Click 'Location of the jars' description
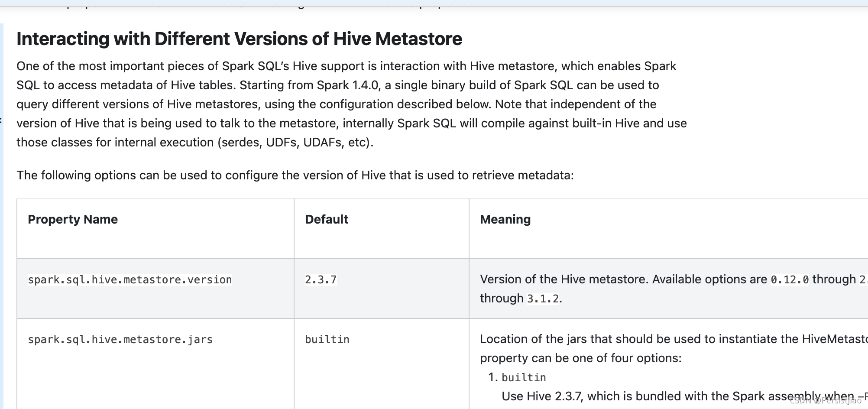 [674, 339]
